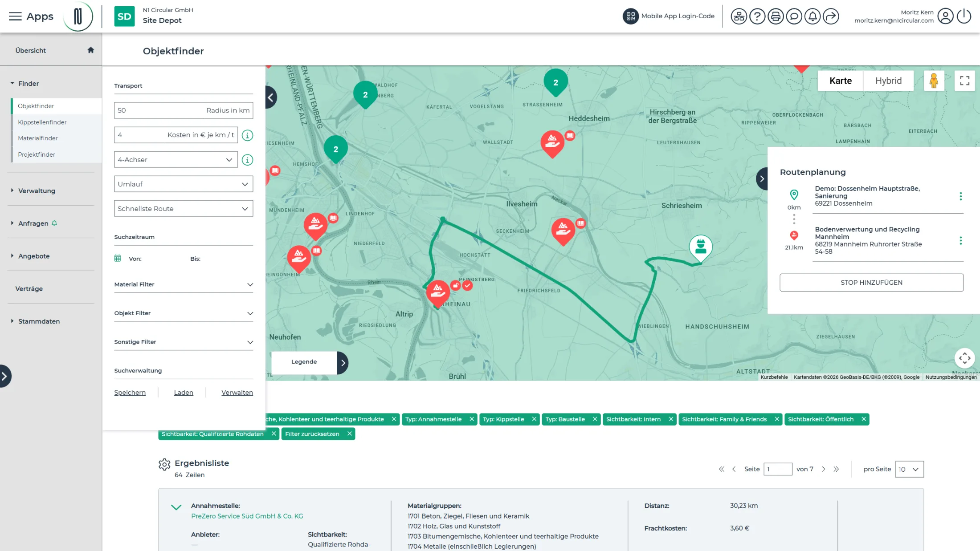Expand the Legende panel arrow
The width and height of the screenshot is (980, 551).
click(343, 363)
